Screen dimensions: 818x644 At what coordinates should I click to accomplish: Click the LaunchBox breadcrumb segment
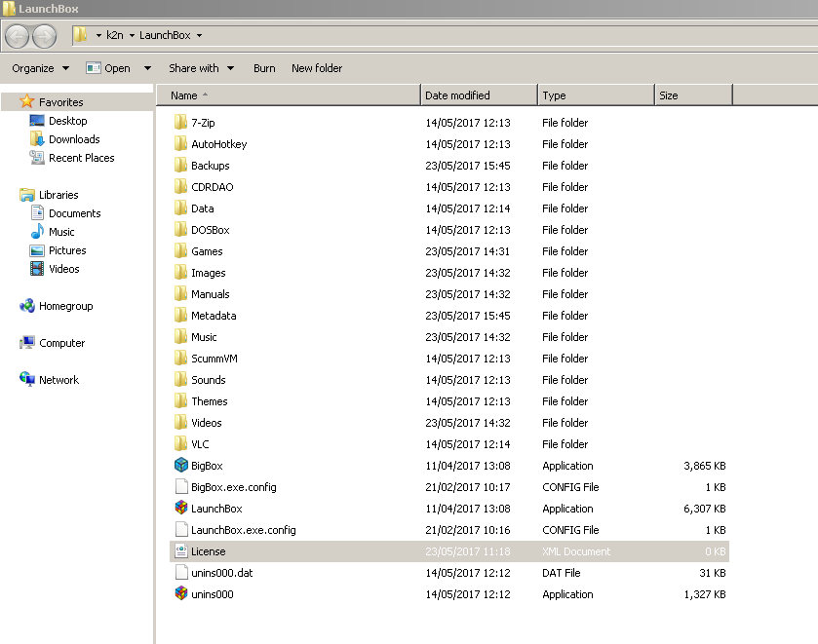pos(165,35)
